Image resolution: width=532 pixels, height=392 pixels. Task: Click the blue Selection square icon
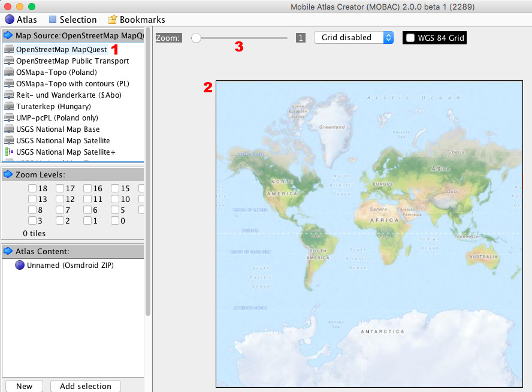[x=53, y=19]
